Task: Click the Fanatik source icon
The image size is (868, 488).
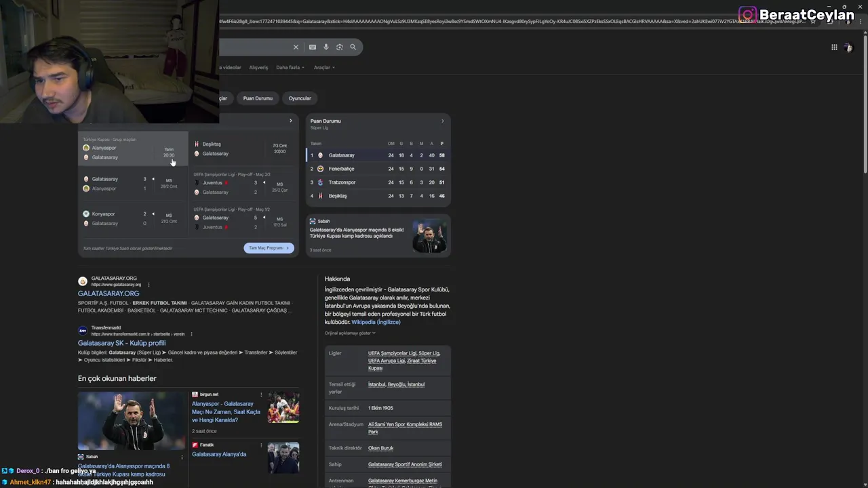Action: point(195,445)
